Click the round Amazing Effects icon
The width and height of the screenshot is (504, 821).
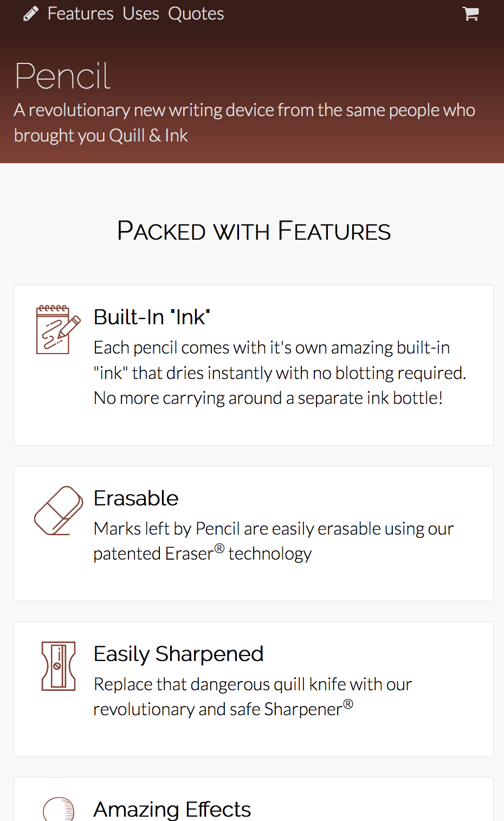59,809
